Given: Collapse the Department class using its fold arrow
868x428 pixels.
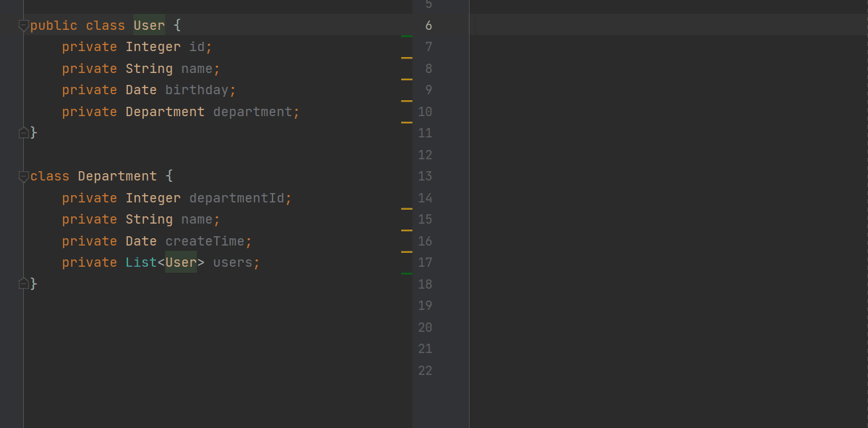Looking at the screenshot, I should [x=23, y=176].
